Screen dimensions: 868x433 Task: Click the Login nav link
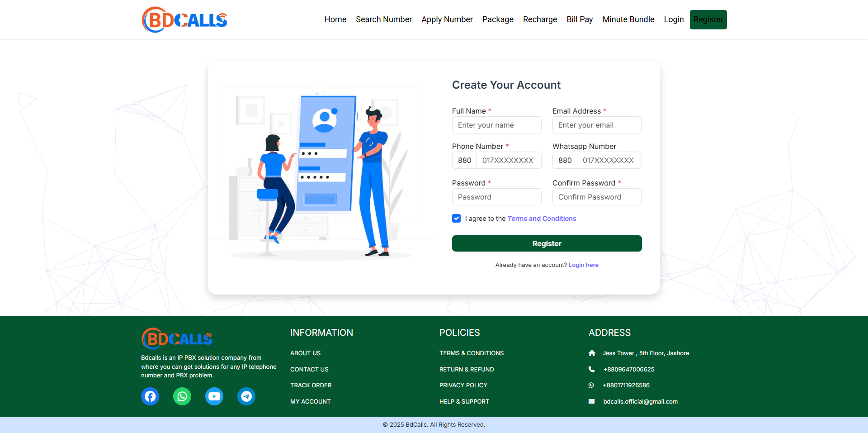[x=674, y=19]
